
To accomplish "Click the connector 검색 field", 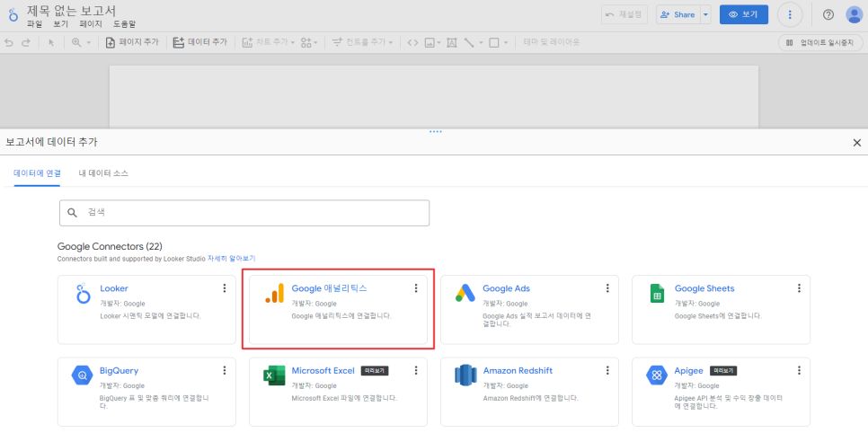I will pos(244,213).
